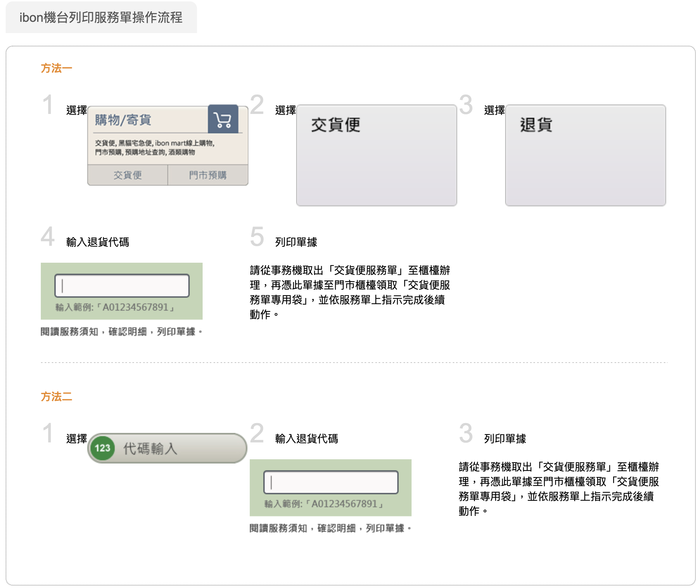Screen dimensions: 700x588
Task: Click the 方法一 heading
Action: pos(56,68)
